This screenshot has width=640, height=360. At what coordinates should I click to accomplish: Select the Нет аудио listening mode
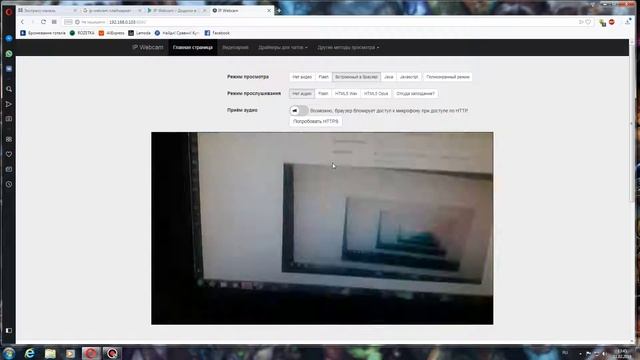(x=302, y=93)
